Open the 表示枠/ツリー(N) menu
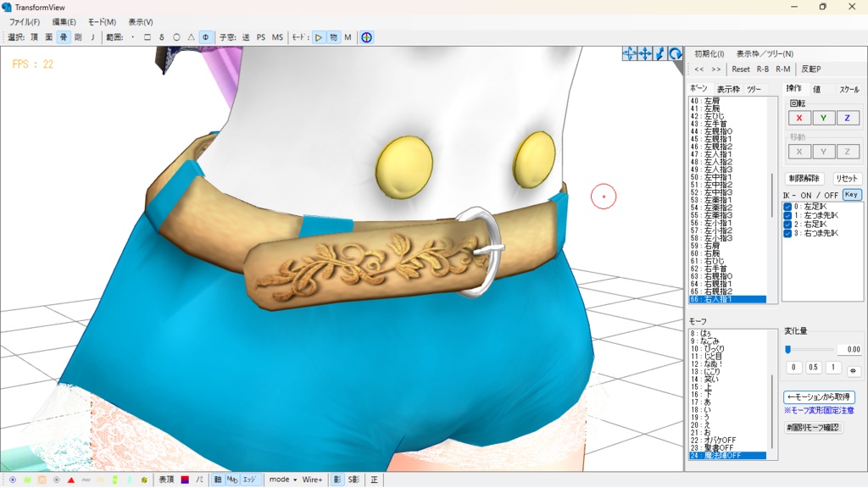 765,53
